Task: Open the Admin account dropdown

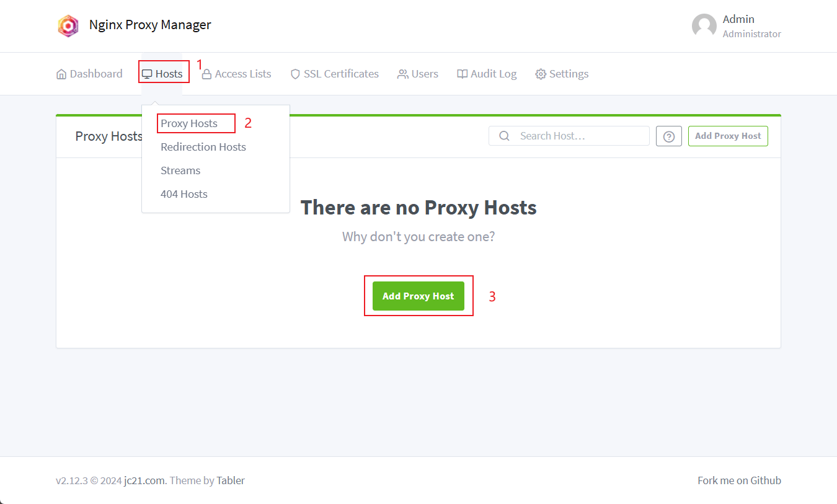Action: (x=738, y=26)
